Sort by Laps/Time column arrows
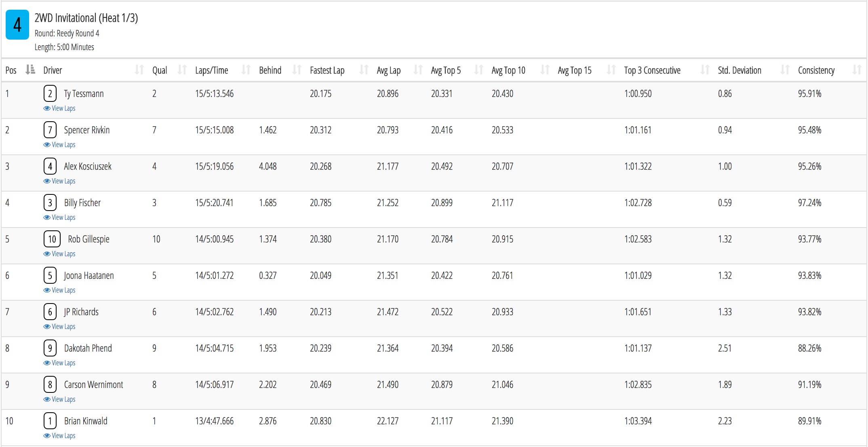The height and width of the screenshot is (447, 868). (x=246, y=70)
